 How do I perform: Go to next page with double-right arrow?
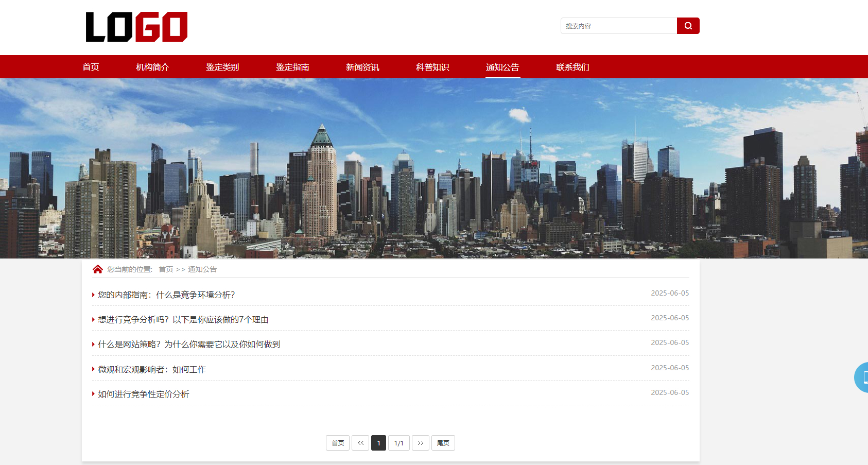[x=420, y=443]
